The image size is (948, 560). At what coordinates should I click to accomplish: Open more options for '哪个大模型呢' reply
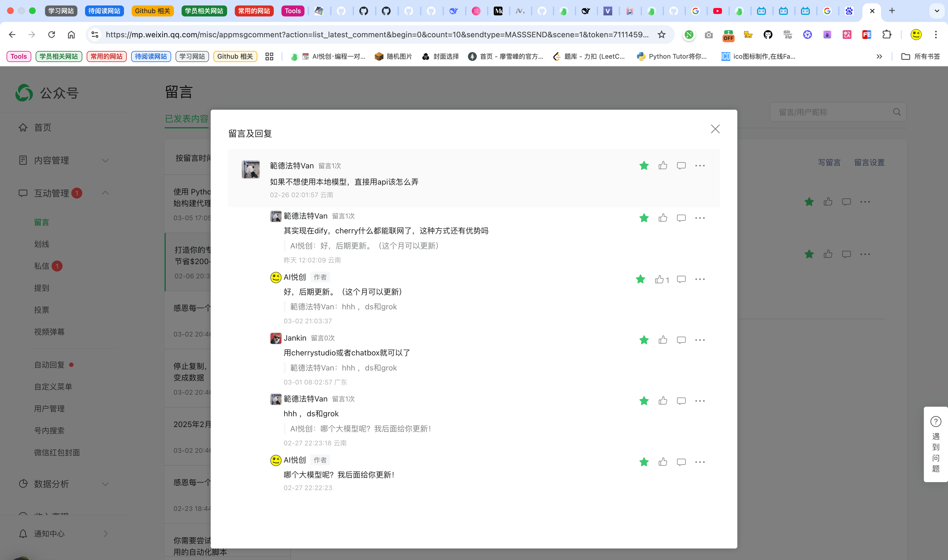(700, 462)
